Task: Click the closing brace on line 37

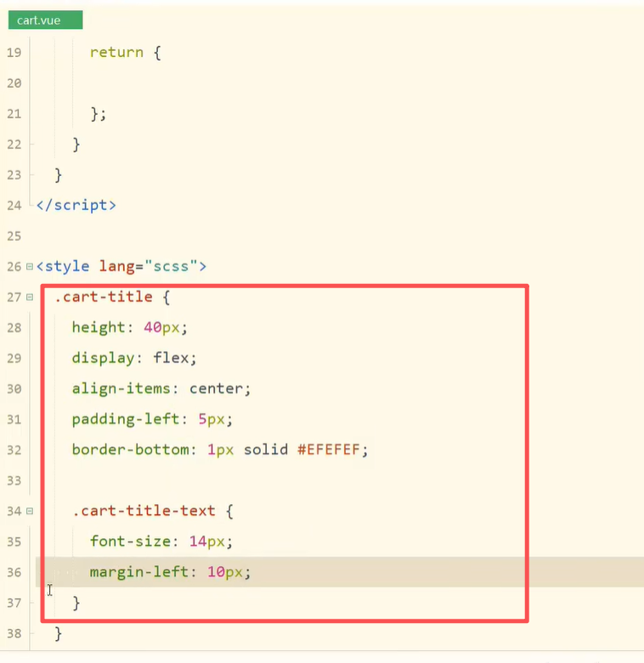Action: click(76, 603)
